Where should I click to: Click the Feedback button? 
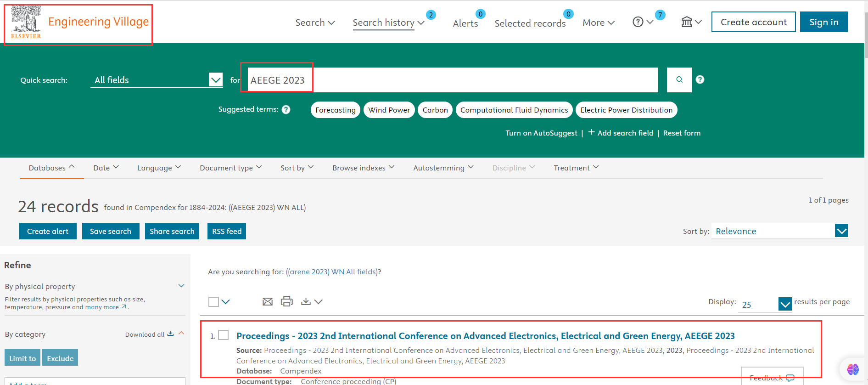tap(772, 376)
